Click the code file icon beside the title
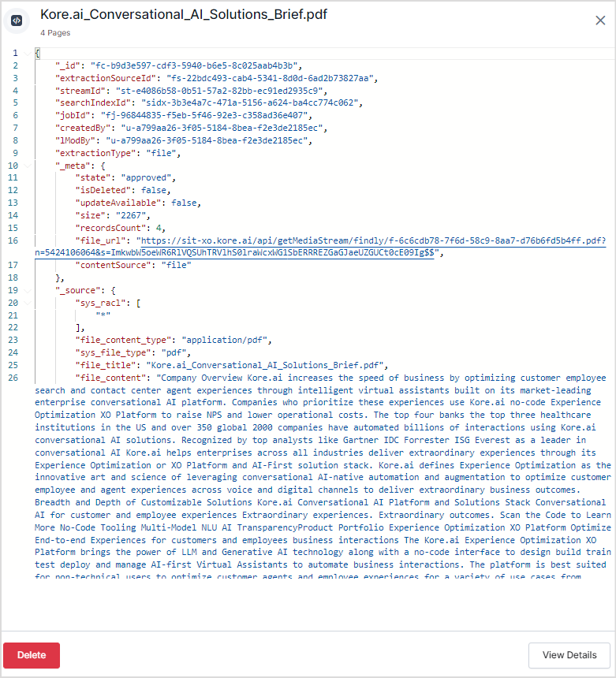The height and width of the screenshot is (678, 616). (17, 21)
